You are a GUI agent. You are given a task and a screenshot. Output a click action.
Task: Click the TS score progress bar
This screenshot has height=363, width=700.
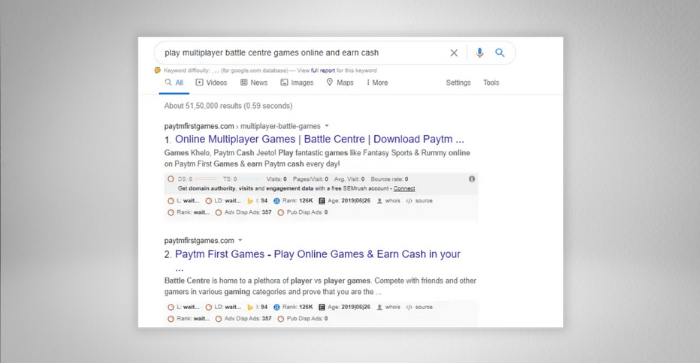tap(250, 179)
